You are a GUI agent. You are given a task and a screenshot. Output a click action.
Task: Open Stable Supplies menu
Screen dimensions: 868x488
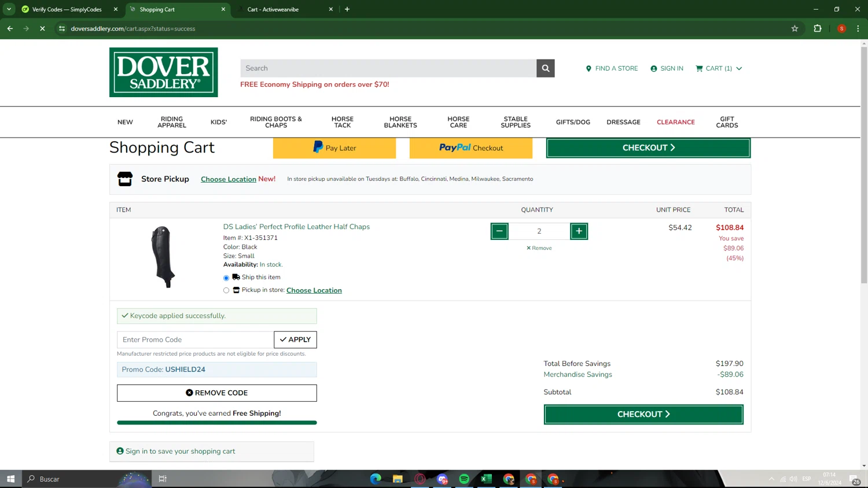pyautogui.click(x=516, y=122)
